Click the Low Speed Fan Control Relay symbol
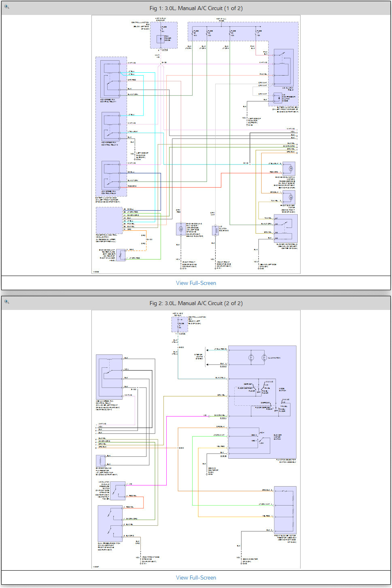 pyautogui.click(x=110, y=175)
